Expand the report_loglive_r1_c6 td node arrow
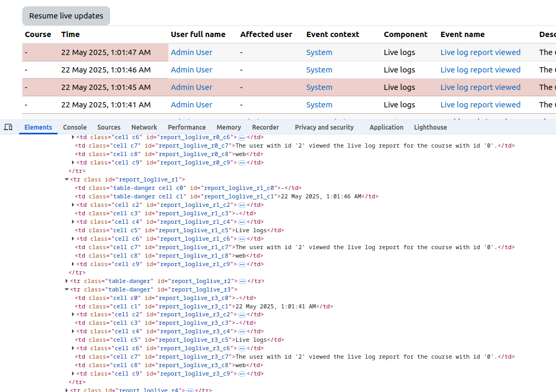This screenshot has height=392, width=556. (x=73, y=239)
